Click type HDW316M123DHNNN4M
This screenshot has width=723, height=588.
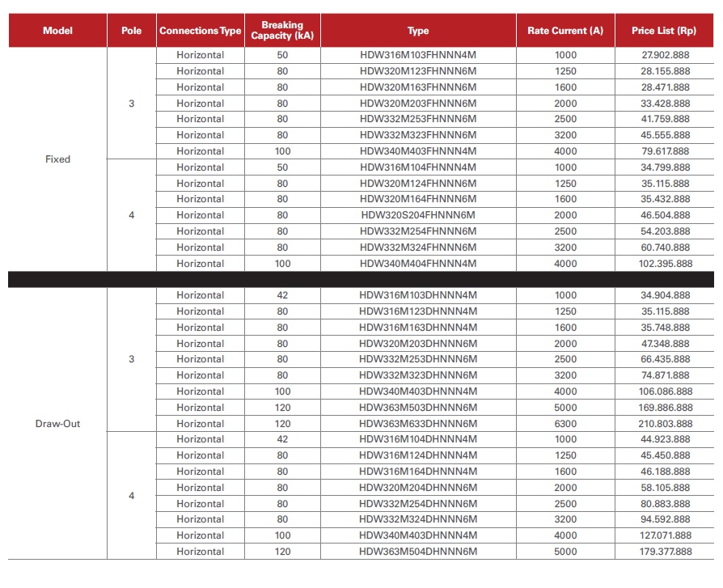point(418,311)
